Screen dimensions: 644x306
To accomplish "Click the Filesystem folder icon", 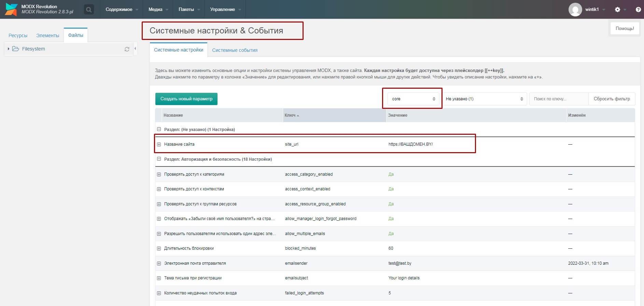I will click(x=16, y=49).
